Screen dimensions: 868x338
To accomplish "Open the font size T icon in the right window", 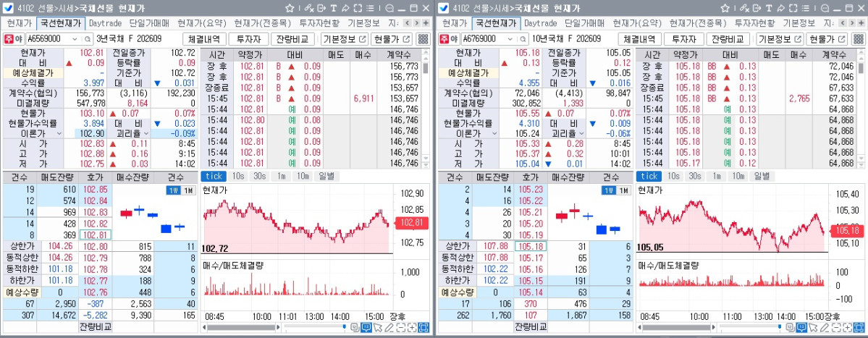I will coord(768,8).
